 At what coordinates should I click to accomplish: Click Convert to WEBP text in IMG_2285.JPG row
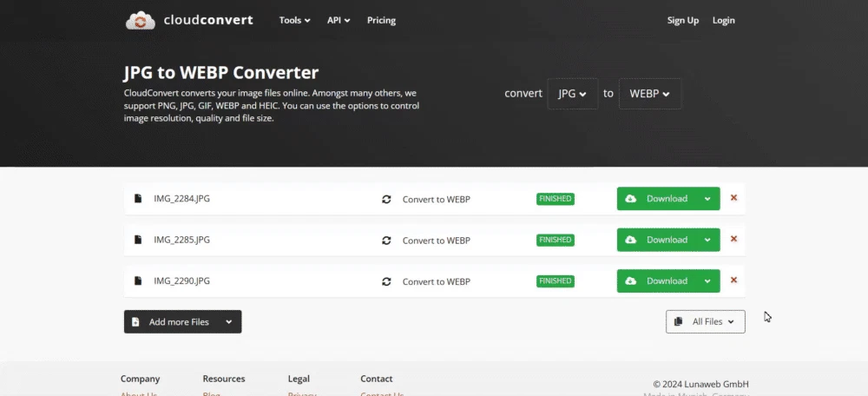coord(437,241)
